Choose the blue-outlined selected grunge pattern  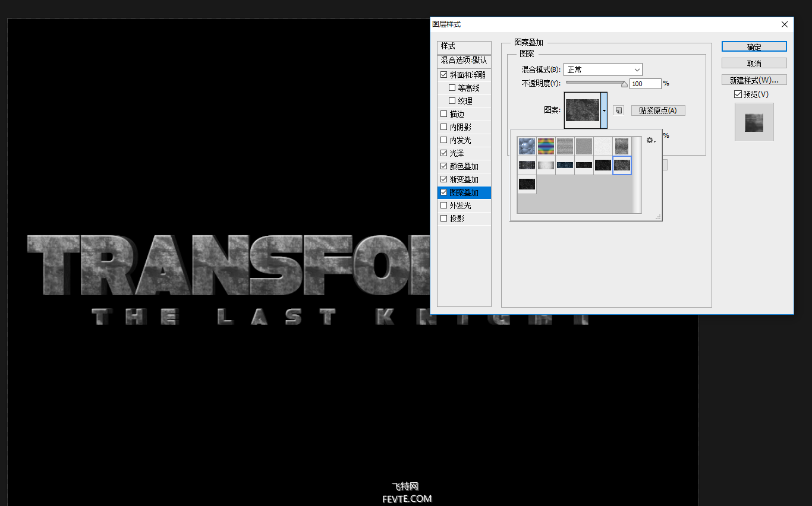point(622,165)
